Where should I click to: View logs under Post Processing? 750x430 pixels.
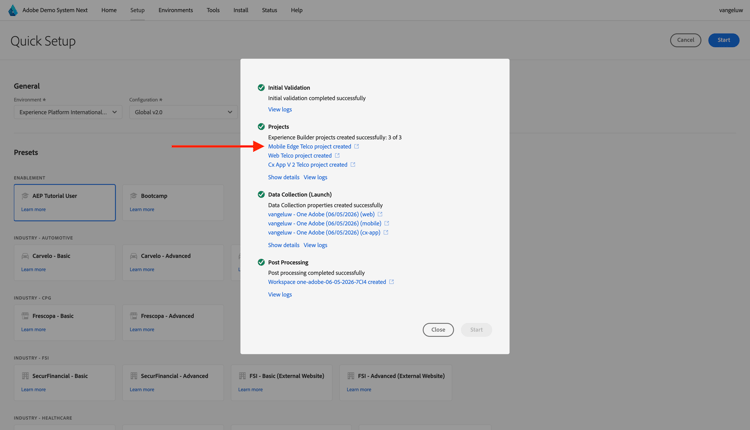point(280,295)
